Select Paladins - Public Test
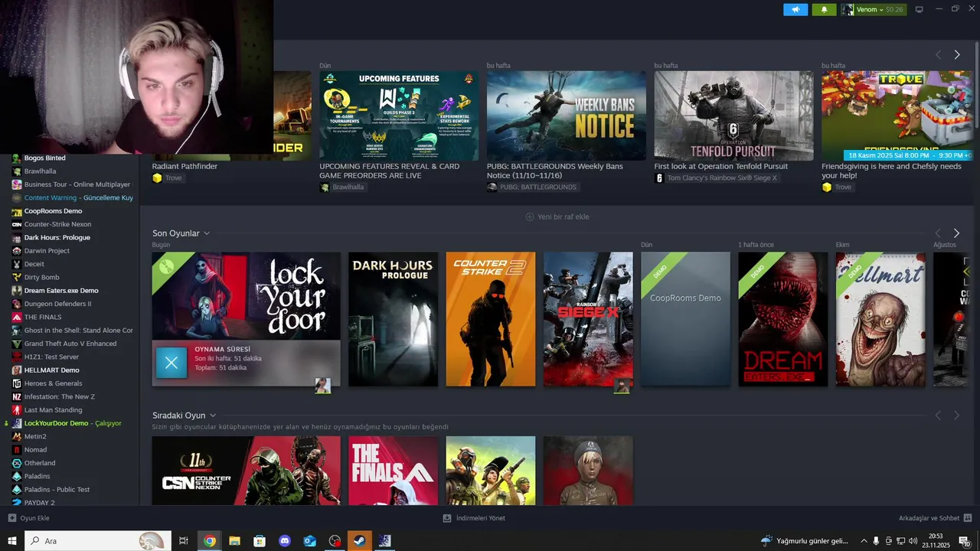 (x=57, y=490)
